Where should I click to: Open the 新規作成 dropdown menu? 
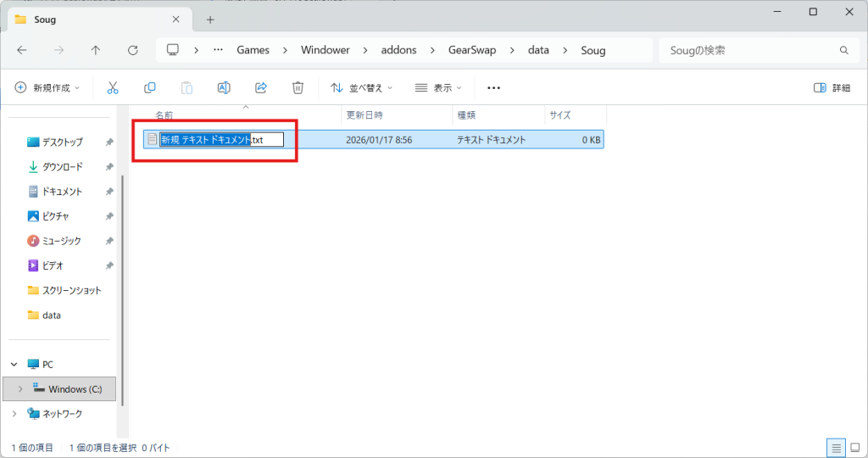47,87
